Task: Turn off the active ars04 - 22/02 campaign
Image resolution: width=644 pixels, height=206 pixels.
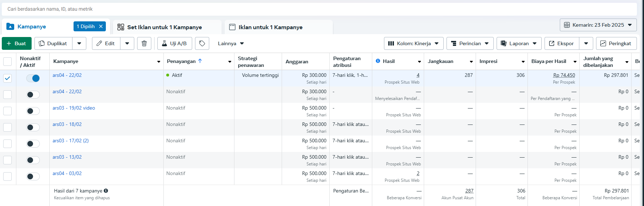Action: (x=33, y=78)
